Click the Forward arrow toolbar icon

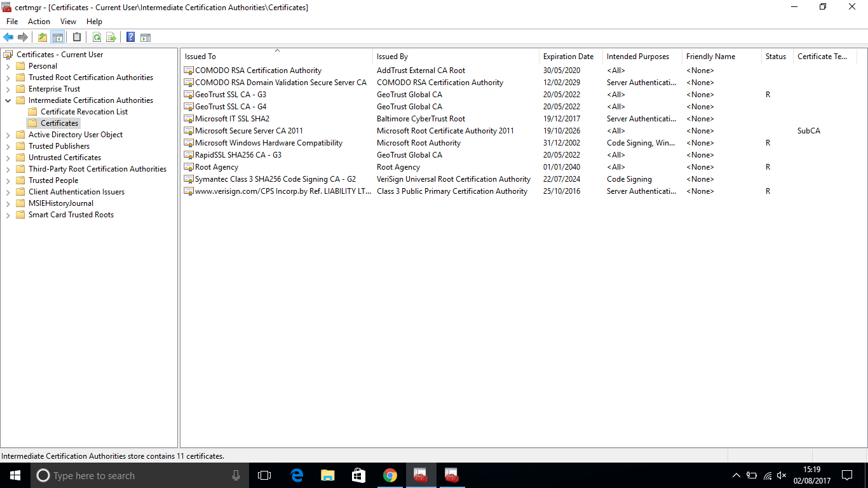tap(23, 37)
